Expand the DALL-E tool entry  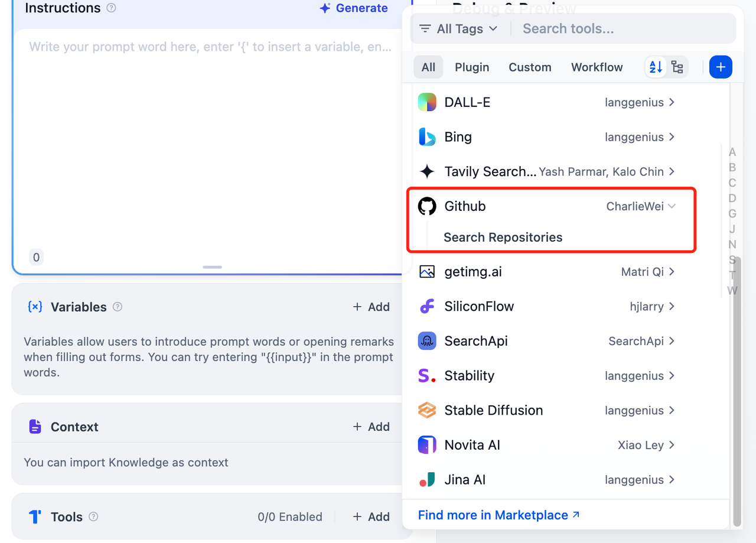coord(672,102)
